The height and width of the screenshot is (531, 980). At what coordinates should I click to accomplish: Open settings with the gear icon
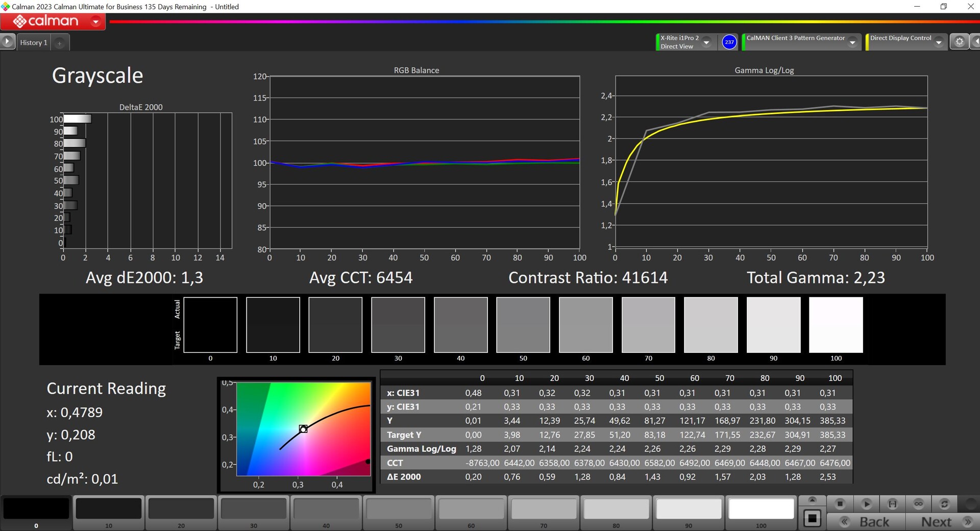pos(959,42)
